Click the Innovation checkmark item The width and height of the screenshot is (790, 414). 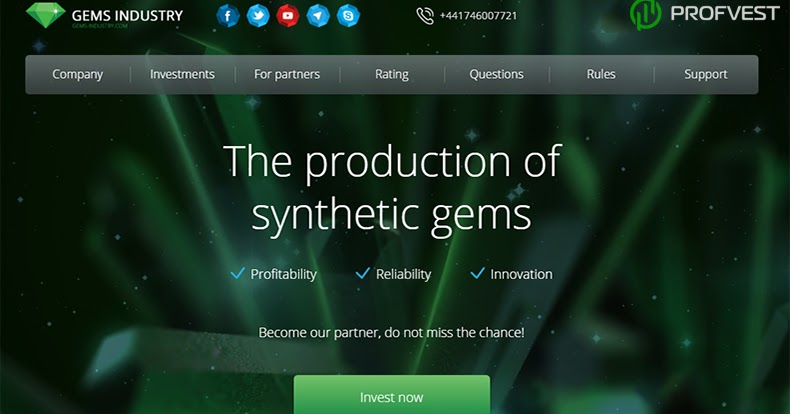coord(511,274)
